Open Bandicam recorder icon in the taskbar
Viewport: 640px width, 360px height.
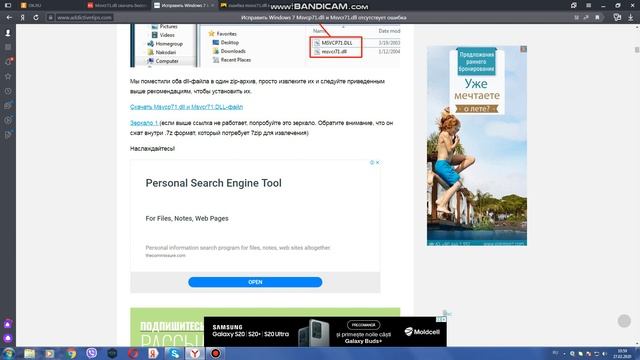point(216,353)
